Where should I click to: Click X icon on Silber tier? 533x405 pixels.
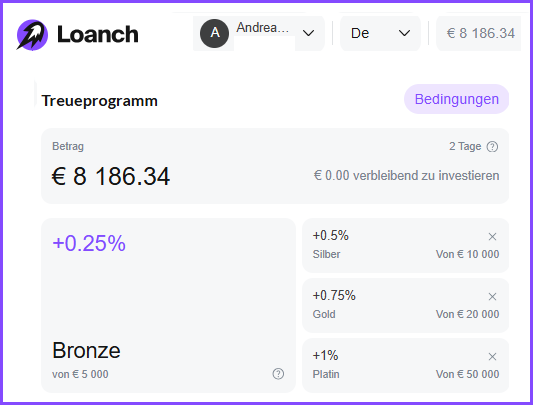pos(492,237)
